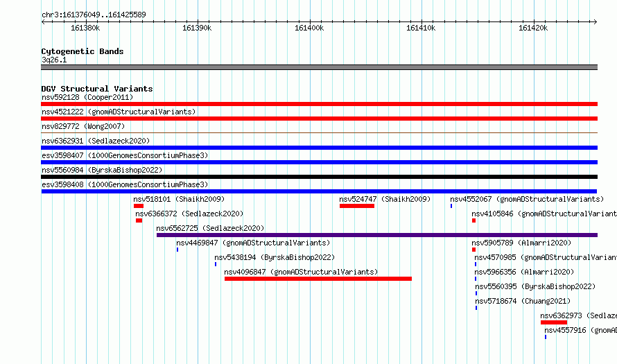Click the nsv4105846 variant label
The image size is (617, 364).
[544, 214]
